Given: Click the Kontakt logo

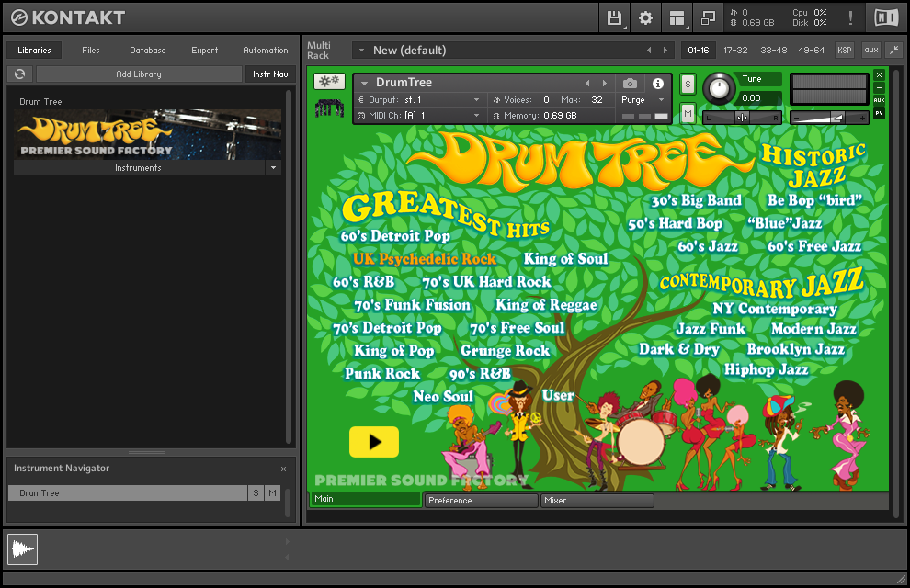Looking at the screenshot, I should pos(68,18).
